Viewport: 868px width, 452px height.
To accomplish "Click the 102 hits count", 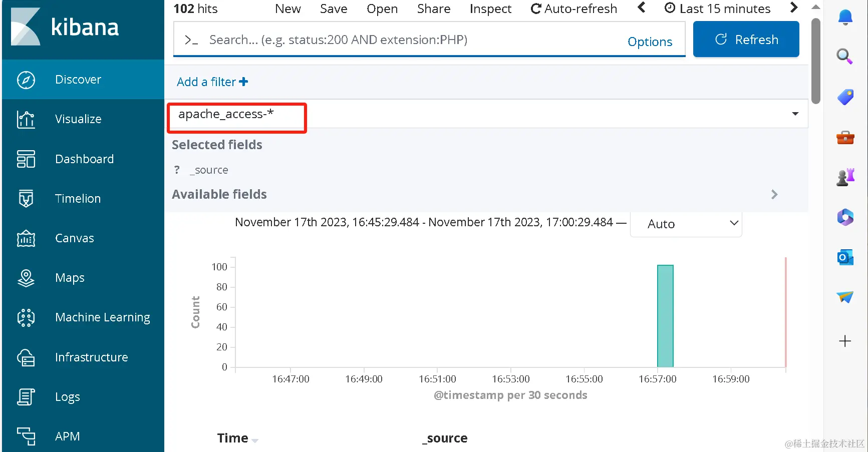I will click(195, 9).
